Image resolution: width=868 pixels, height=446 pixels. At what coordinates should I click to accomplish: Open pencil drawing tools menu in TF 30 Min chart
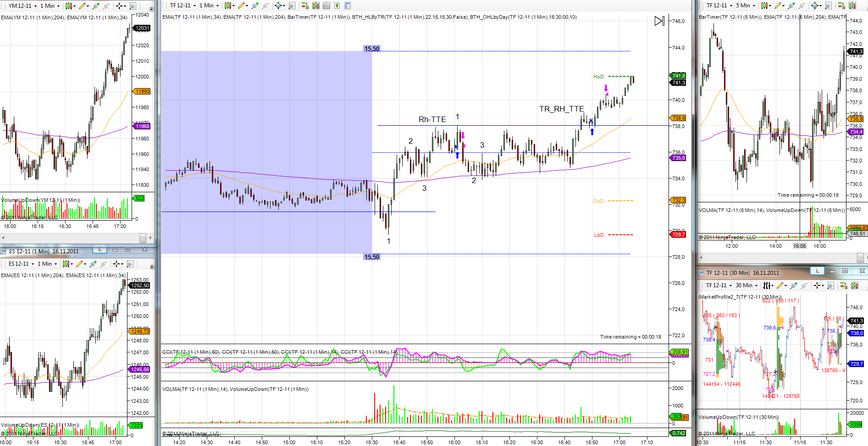pos(782,285)
